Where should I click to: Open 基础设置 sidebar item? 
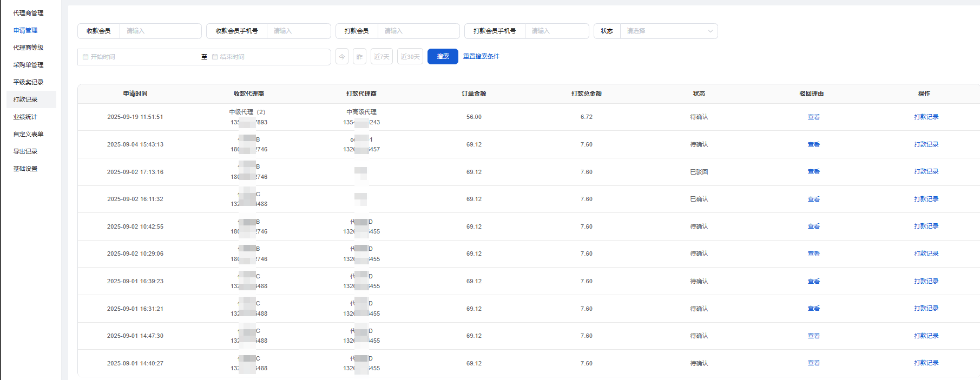pos(25,169)
